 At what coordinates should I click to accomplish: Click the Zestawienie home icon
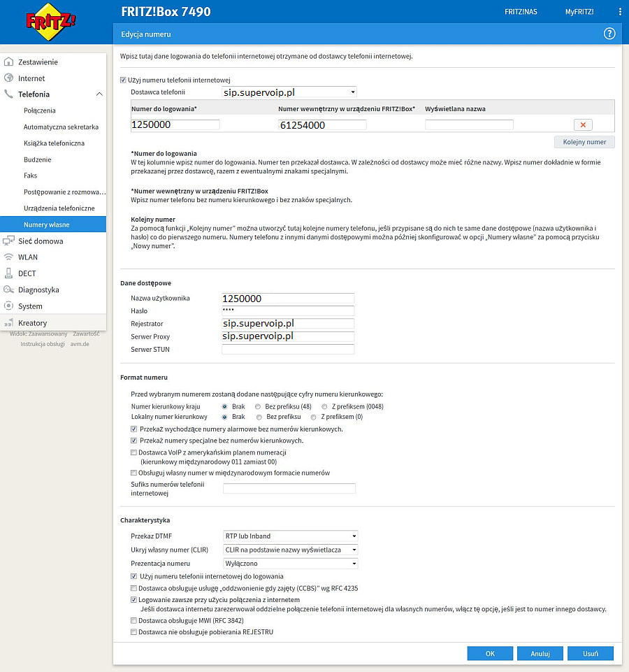8,62
